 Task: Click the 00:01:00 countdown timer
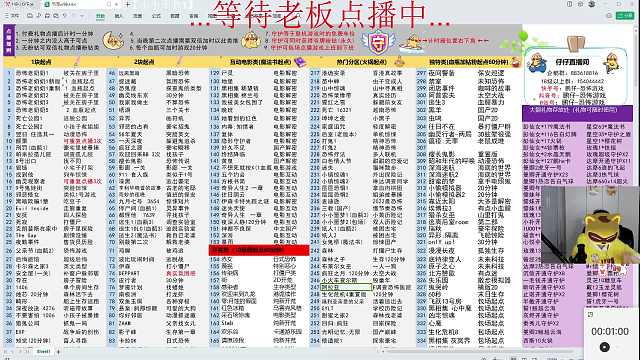click(610, 331)
